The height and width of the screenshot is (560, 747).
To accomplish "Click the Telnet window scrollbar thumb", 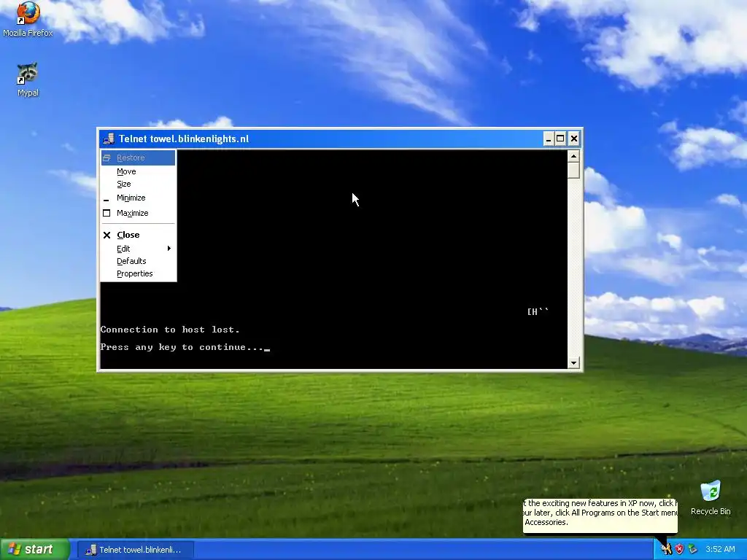I will coord(573,170).
